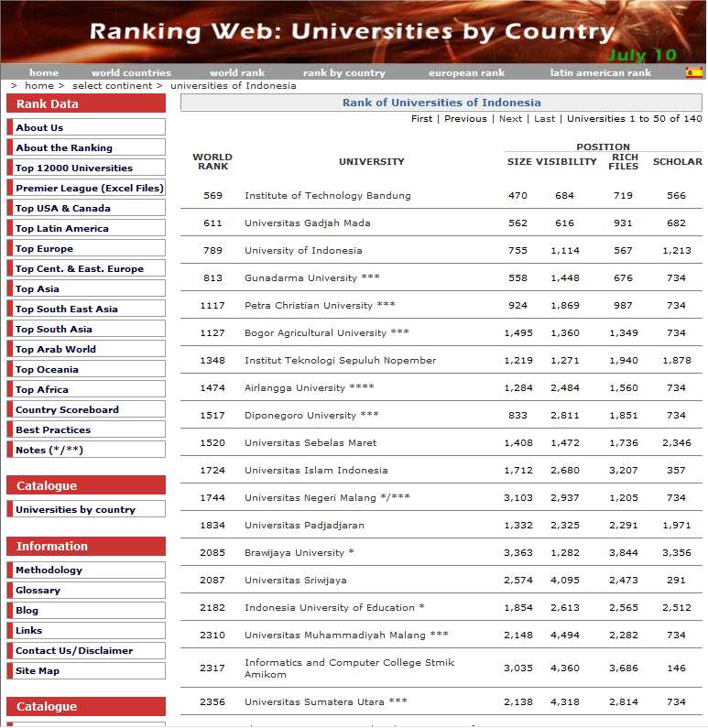Screen dimensions: 708x728
Task: Click Institute of Technology Bandung
Action: [328, 195]
